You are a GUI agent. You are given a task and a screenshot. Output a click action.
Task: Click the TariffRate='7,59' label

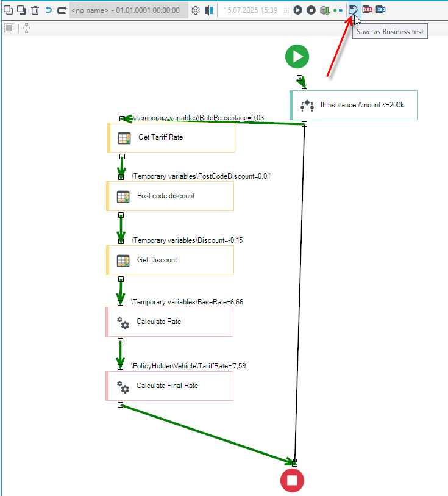click(188, 366)
